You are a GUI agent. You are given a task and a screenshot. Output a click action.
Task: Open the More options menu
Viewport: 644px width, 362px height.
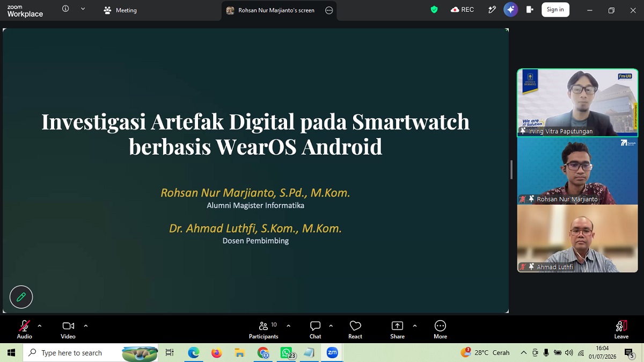(x=440, y=329)
